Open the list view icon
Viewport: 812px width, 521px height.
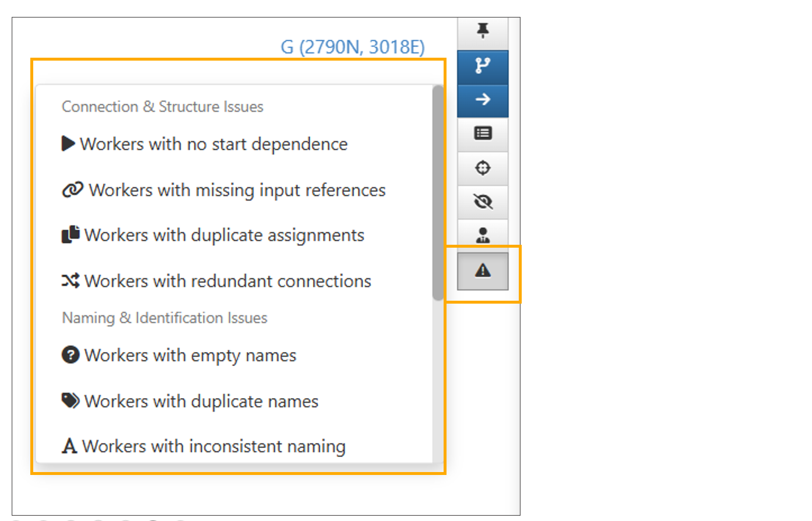point(483,133)
